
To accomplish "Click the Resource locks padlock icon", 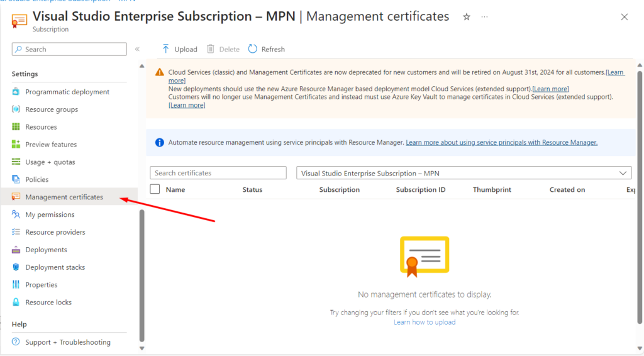I will point(16,302).
